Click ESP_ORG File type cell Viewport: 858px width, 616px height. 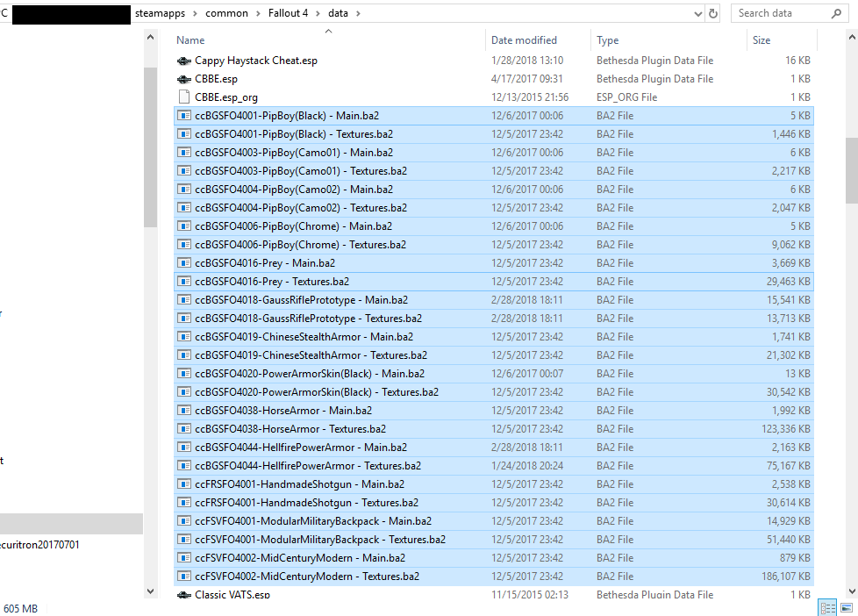[x=627, y=97]
